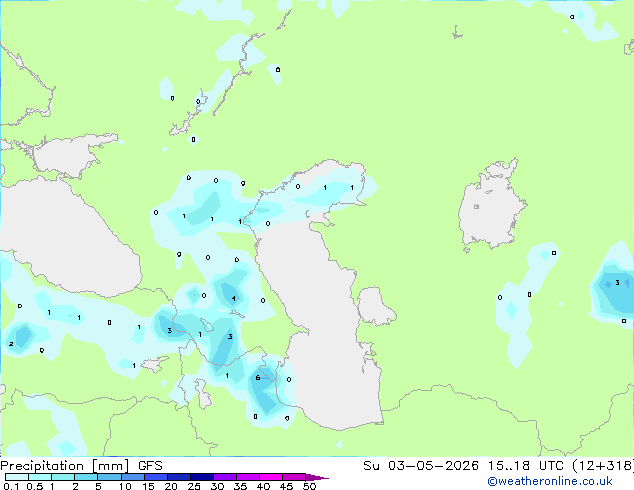Pick the 25–30 mm navy legend swatch
The height and width of the screenshot is (490, 634).
click(x=201, y=477)
